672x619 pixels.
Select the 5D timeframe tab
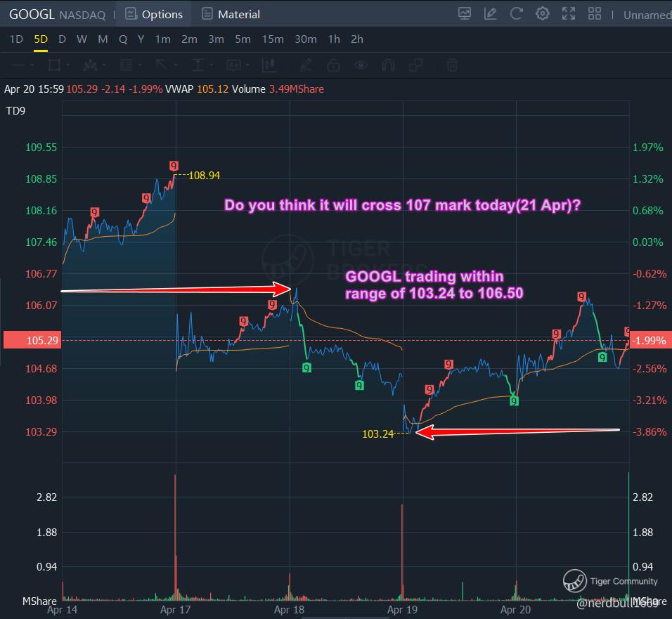[x=41, y=39]
